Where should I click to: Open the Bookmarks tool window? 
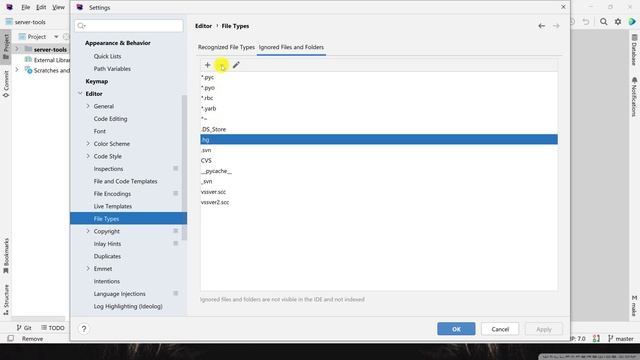click(x=6, y=256)
